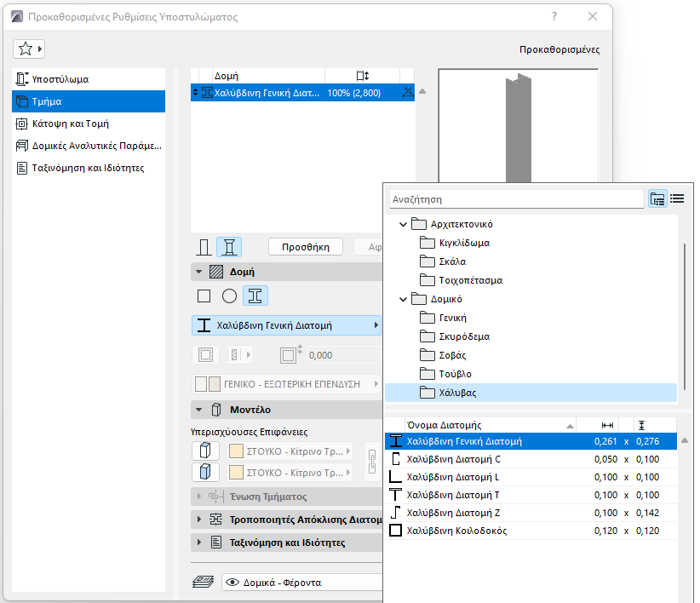Pick the Χαλύβδινη Διατομή T profile
Viewport: 700px width, 603px height.
pyautogui.click(x=531, y=495)
